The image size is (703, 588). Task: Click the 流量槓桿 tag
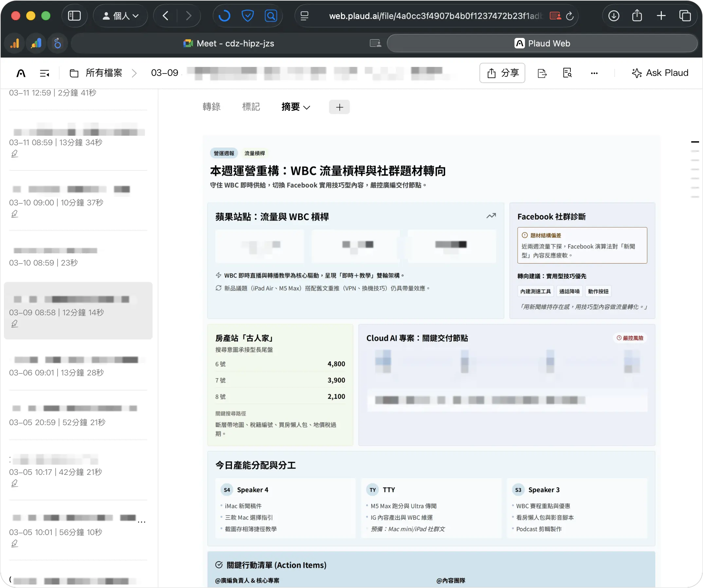coord(254,153)
